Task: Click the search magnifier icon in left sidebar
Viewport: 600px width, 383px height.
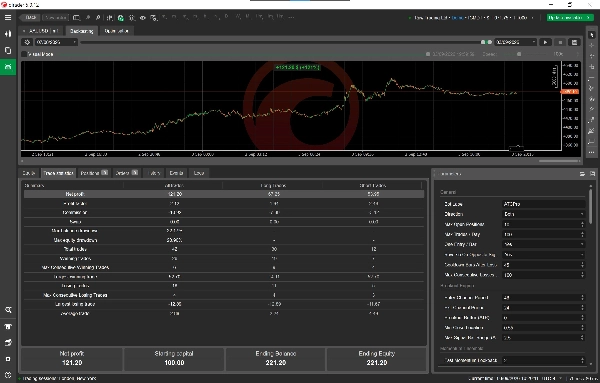Action: 8,310
